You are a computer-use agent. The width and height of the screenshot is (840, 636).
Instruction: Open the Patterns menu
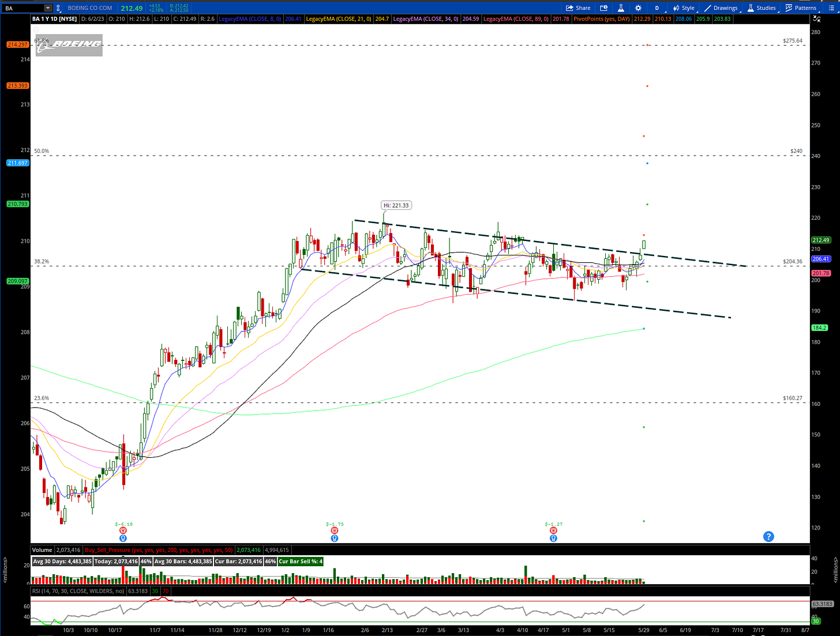[801, 8]
